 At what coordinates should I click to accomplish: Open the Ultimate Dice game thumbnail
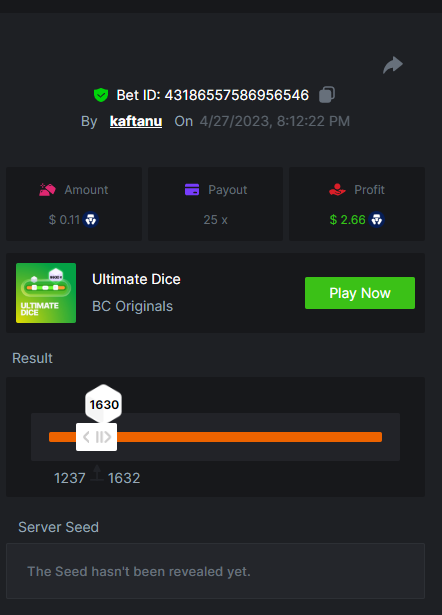(46, 293)
